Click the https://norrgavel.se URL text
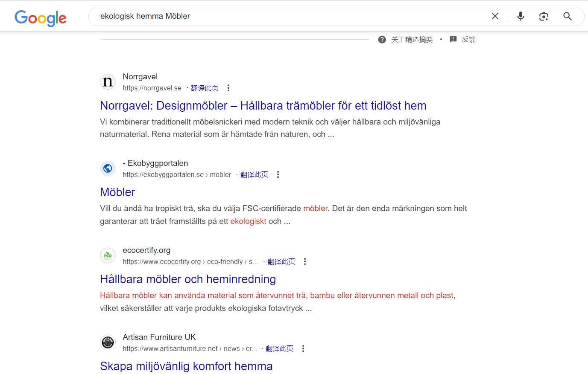The image size is (588, 374). [x=152, y=88]
